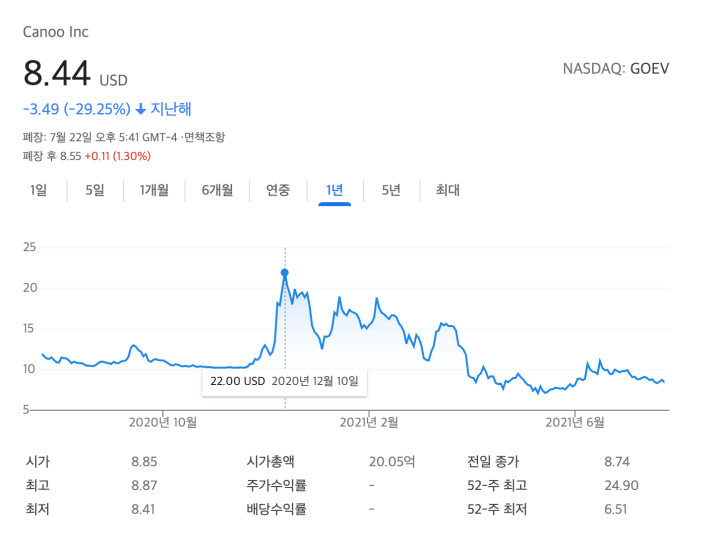Click the blue data point on chart peak
The image size is (720, 547).
coord(285,272)
